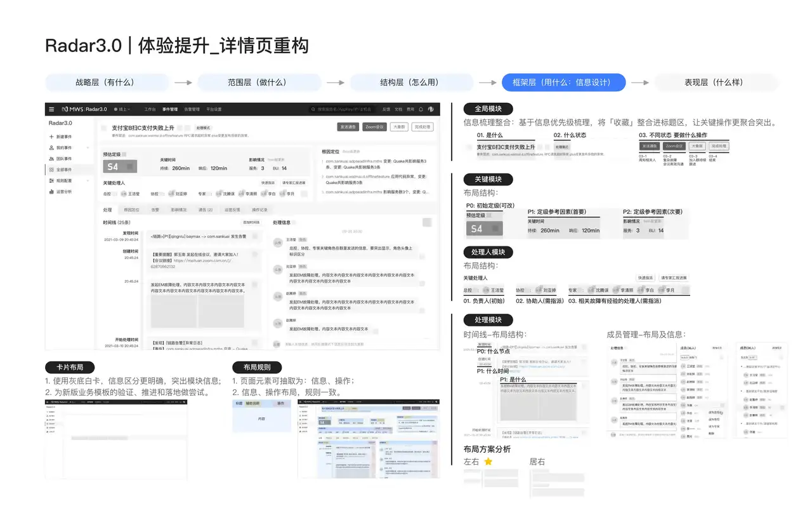Switch to the 通告 (2) tab
Viewport: 812px width, 508px height.
coord(206,210)
